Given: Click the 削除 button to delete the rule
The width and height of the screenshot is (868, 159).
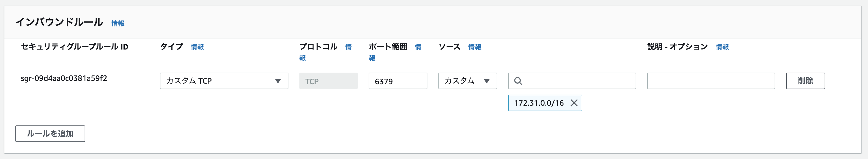Looking at the screenshot, I should pos(805,81).
